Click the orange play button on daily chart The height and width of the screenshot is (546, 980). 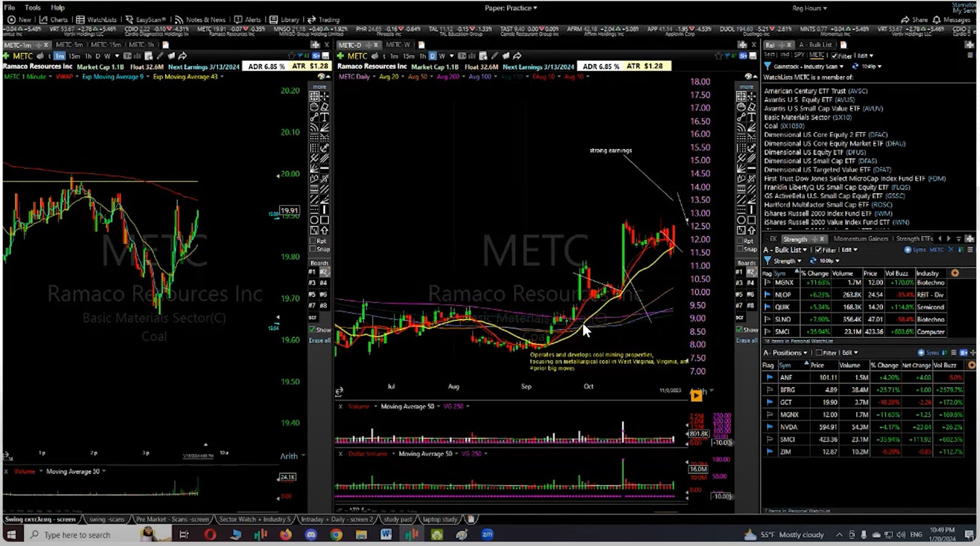click(x=696, y=396)
